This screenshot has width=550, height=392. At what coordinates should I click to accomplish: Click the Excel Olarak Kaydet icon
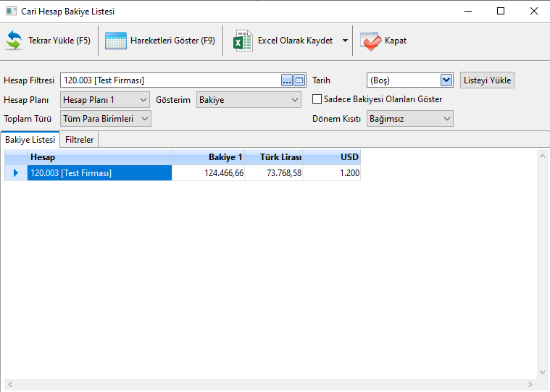(x=243, y=41)
